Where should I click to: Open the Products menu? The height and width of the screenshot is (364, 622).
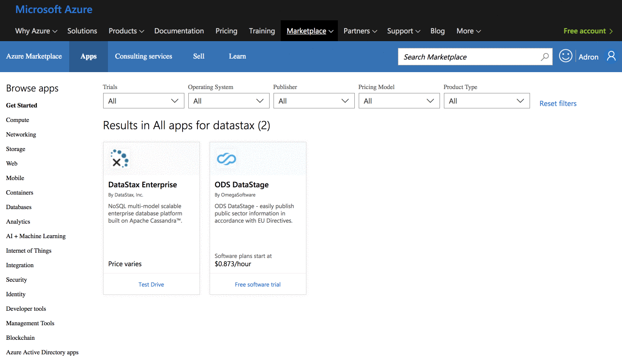(x=126, y=31)
